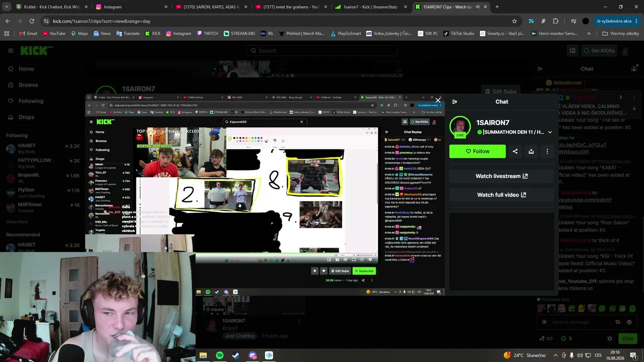The height and width of the screenshot is (362, 644).
Task: Open the TWITCH bookmark
Action: click(207, 34)
